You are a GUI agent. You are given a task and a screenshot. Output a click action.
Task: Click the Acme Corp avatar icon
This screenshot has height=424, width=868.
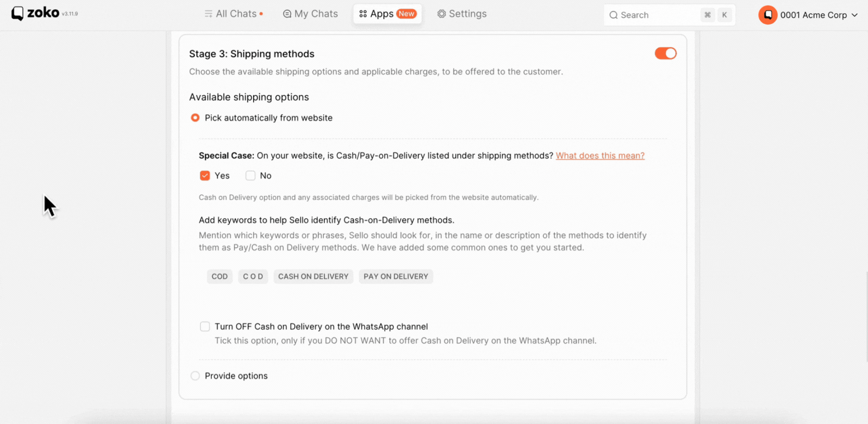pyautogui.click(x=768, y=15)
